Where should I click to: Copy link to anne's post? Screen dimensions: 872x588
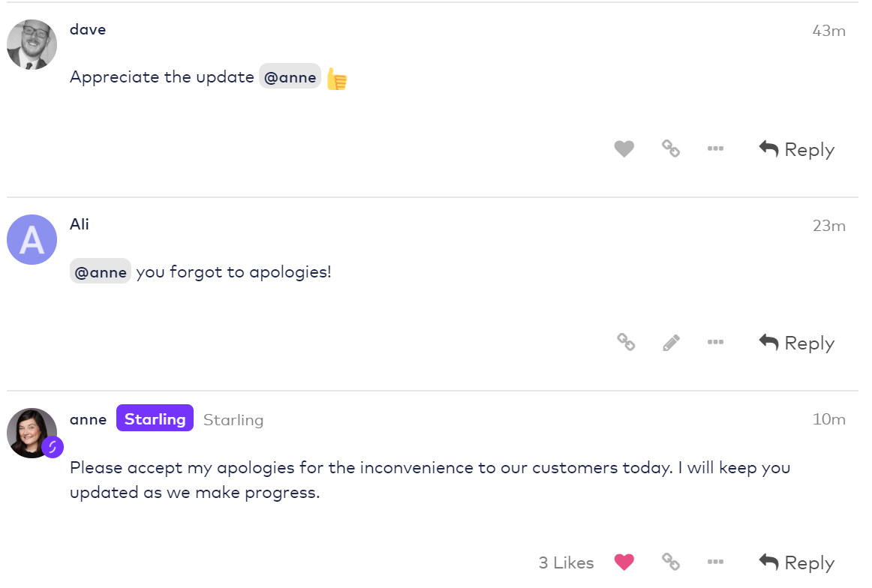click(670, 562)
